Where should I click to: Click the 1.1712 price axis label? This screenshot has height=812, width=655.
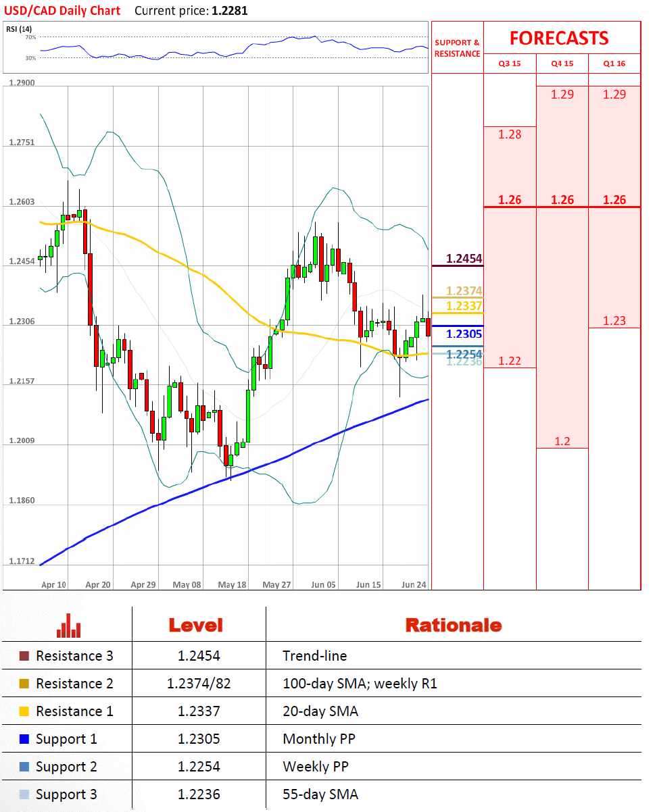(22, 561)
